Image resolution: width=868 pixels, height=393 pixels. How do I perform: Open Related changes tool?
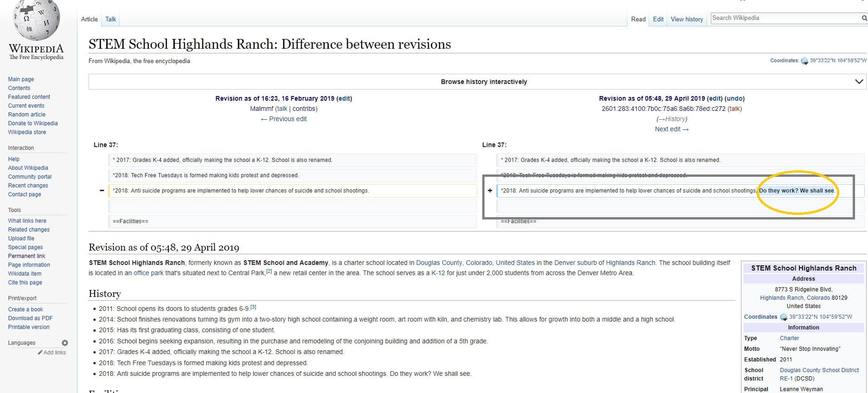click(29, 230)
